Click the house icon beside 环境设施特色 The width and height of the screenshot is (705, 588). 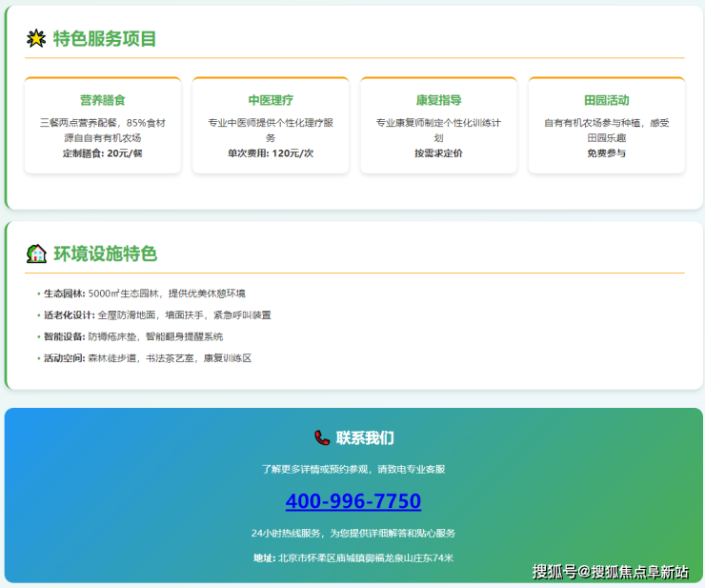click(36, 253)
